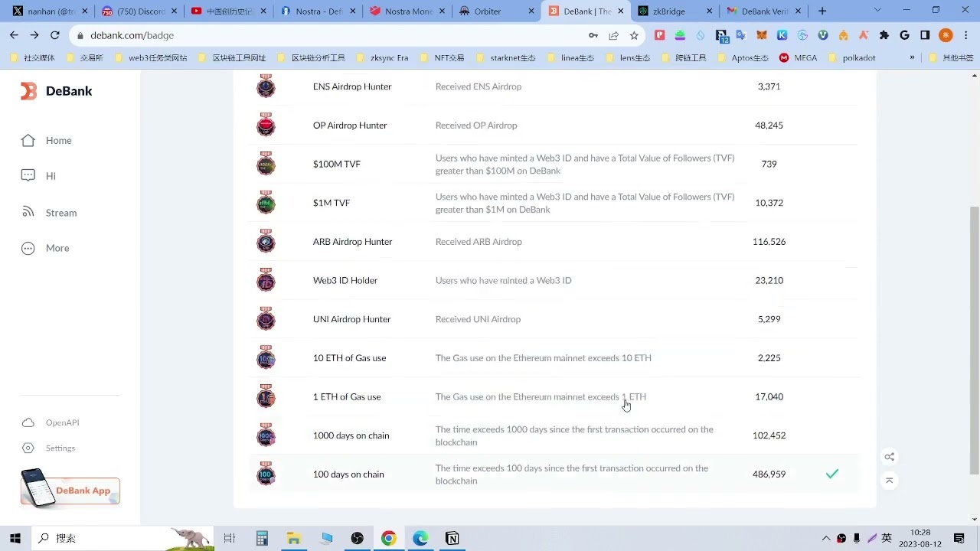Open the Windows Start menu

[15, 538]
